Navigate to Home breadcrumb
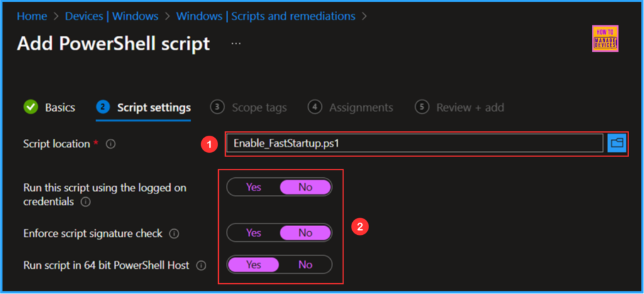This screenshot has width=644, height=294. click(x=32, y=16)
